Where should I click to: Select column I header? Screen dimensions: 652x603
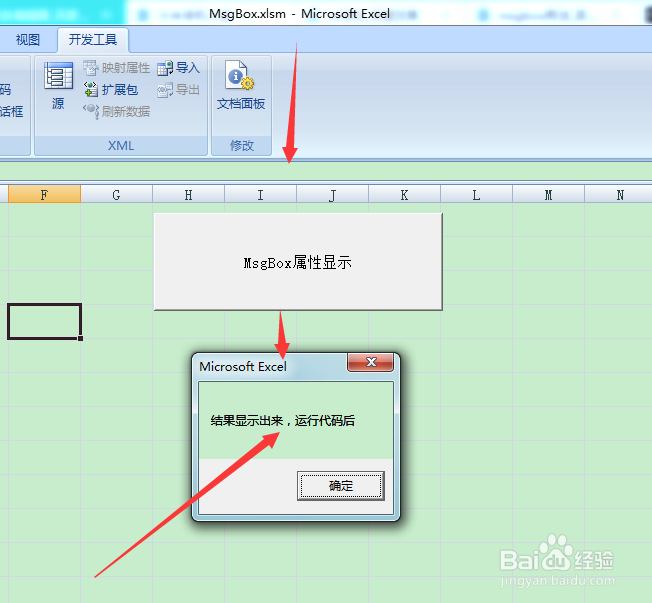point(260,195)
